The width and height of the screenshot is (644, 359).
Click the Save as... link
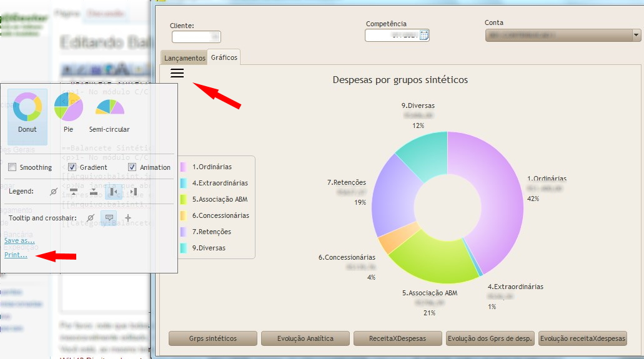click(19, 240)
